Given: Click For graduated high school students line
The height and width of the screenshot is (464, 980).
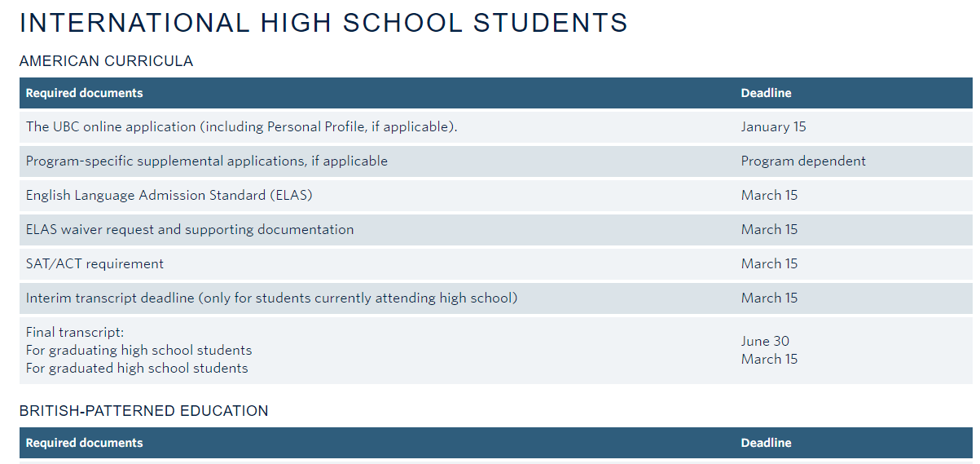Looking at the screenshot, I should tap(137, 369).
